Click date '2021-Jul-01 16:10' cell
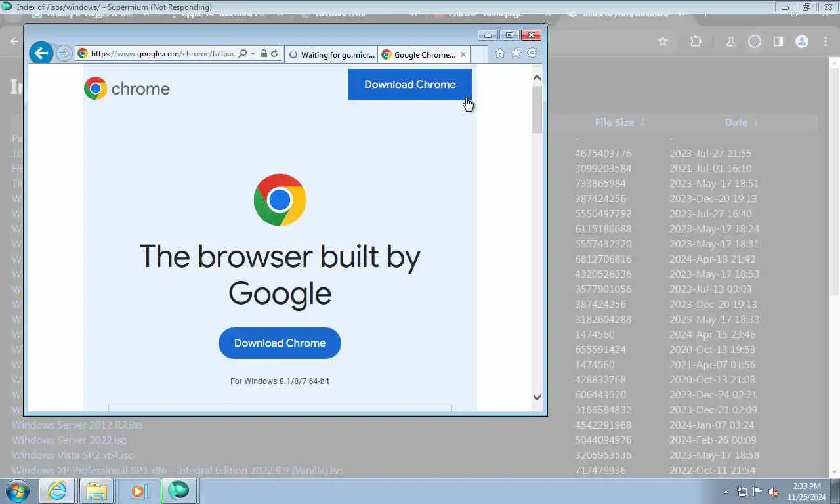 pos(711,169)
